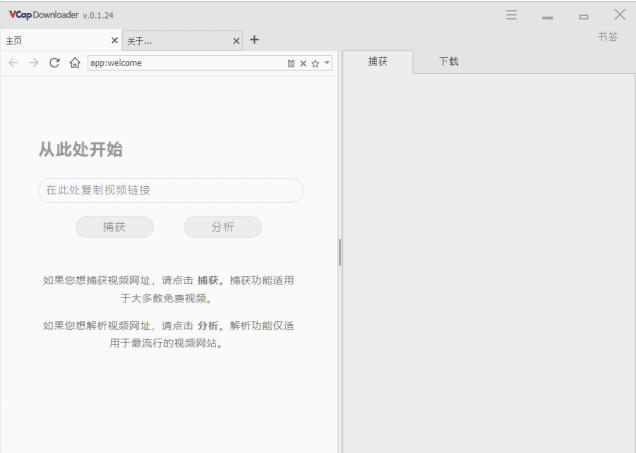636x453 pixels.
Task: Go back with the left arrow icon
Action: pos(13,63)
